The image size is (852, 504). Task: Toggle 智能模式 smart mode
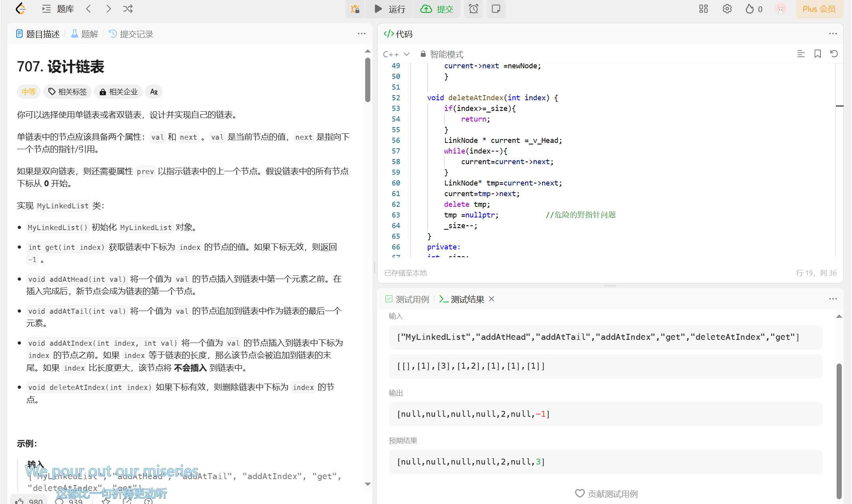[x=442, y=54]
